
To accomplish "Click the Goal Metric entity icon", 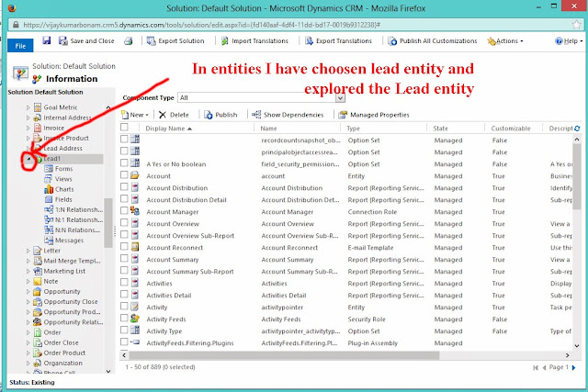I will 38,107.
